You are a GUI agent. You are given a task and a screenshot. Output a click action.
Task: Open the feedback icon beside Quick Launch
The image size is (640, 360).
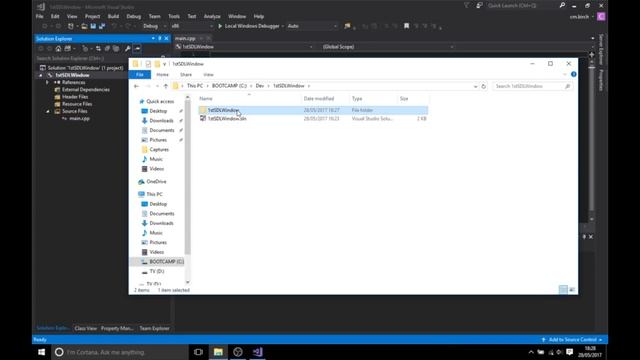tap(479, 5)
